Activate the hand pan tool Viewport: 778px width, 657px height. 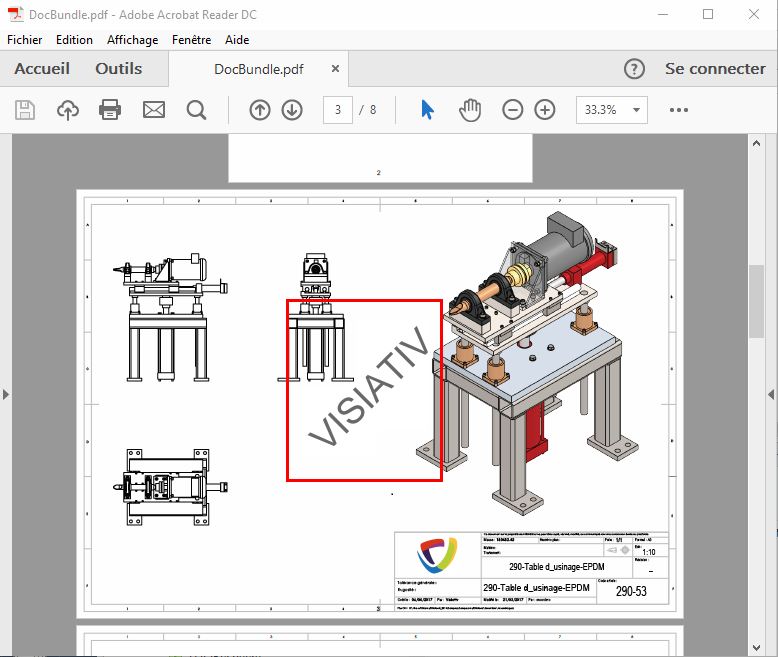coord(470,110)
